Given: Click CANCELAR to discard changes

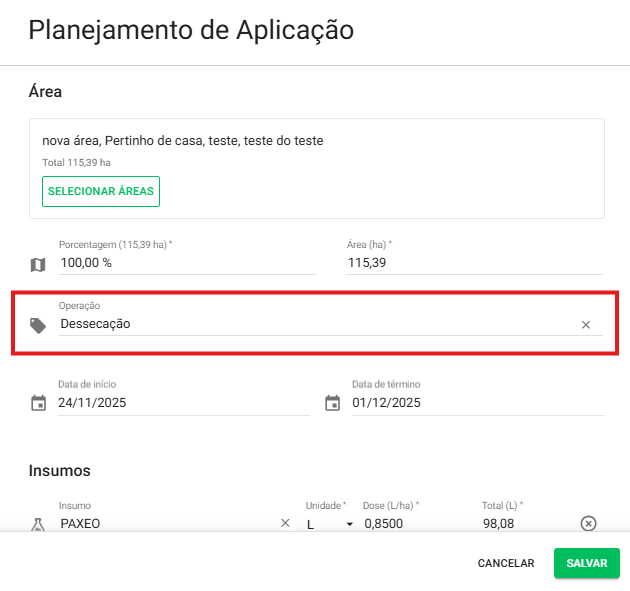Looking at the screenshot, I should (x=506, y=563).
